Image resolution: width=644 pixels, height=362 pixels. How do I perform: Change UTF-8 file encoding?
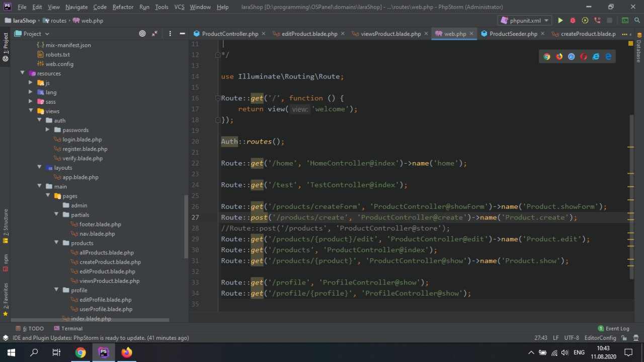pyautogui.click(x=572, y=338)
